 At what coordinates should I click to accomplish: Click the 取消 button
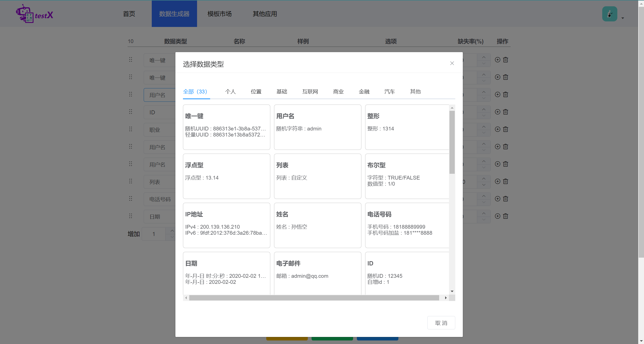coord(441,323)
